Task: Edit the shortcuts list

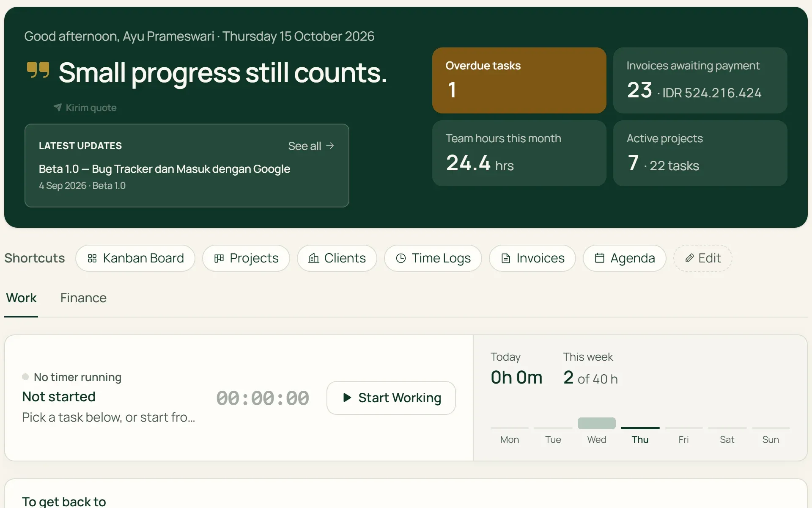Action: click(703, 258)
